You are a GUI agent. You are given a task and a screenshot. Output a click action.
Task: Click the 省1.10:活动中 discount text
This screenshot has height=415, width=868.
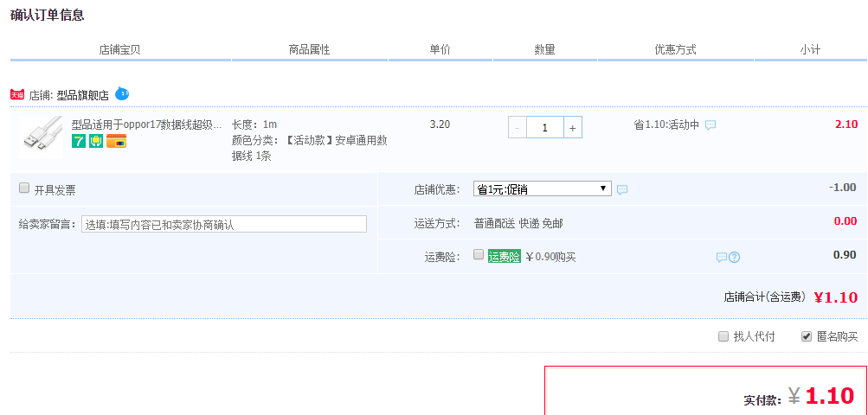[x=666, y=125]
